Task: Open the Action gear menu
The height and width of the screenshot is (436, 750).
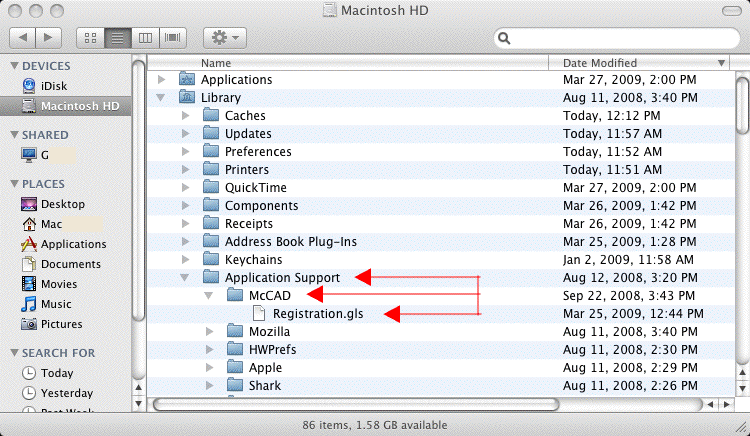Action: click(224, 38)
